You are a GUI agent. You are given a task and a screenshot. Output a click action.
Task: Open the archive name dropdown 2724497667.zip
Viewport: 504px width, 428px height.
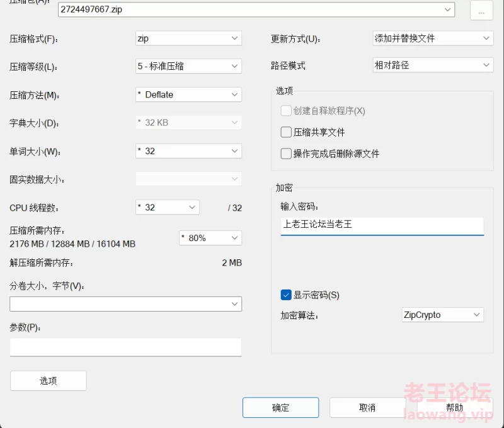click(256, 9)
